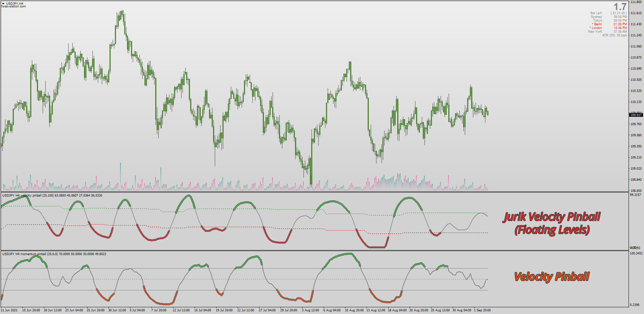Click the 15 Jun 20:00 time axis label
The height and width of the screenshot is (314, 644).
click(31, 310)
